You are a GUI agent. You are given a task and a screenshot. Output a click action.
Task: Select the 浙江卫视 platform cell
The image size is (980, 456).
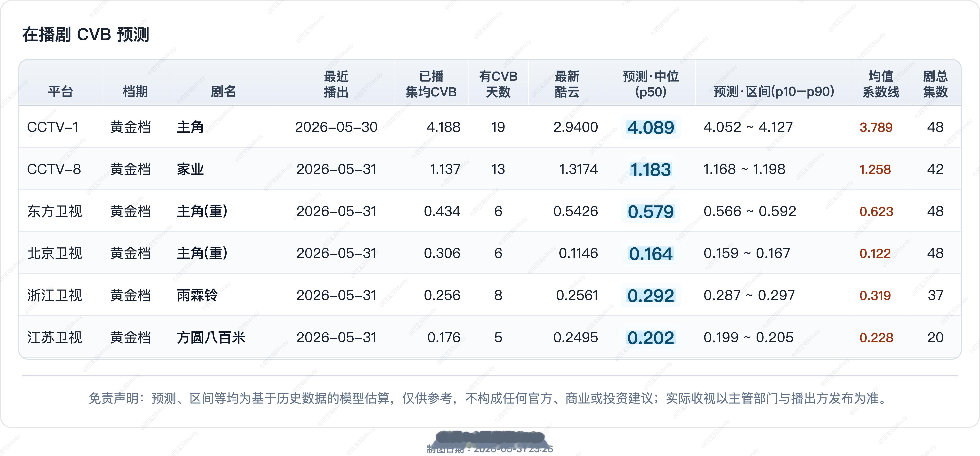(54, 296)
